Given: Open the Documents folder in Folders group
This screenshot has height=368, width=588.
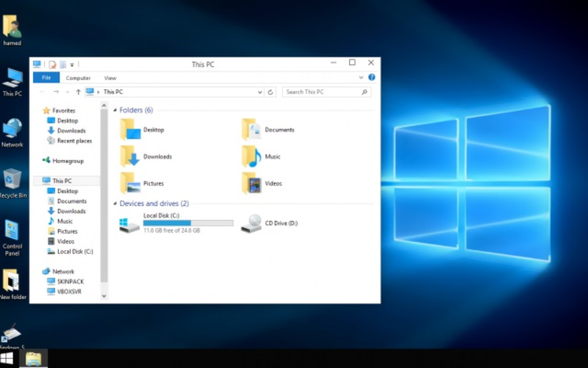Looking at the screenshot, I should click(x=268, y=130).
